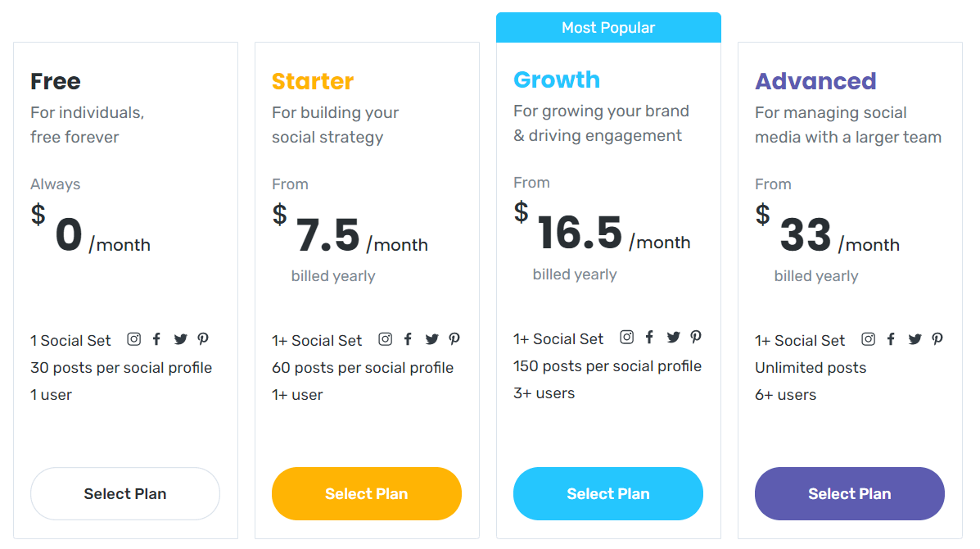This screenshot has width=980, height=549.
Task: Click the Pinterest icon in Free plan
Action: click(203, 339)
